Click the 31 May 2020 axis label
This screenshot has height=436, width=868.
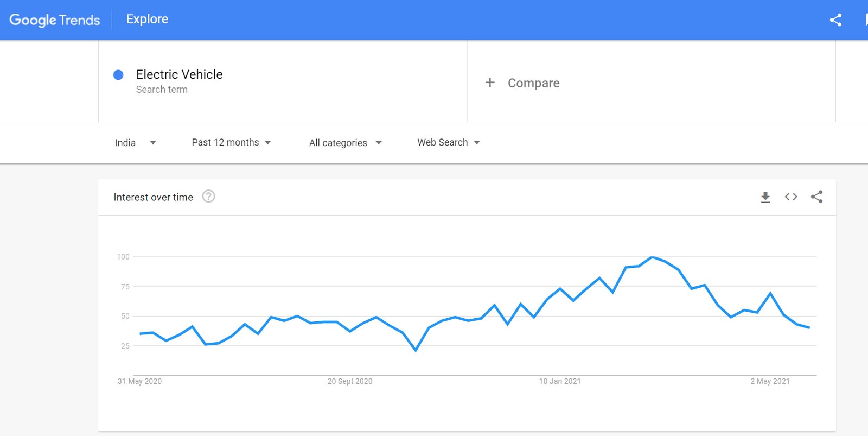[x=139, y=381]
